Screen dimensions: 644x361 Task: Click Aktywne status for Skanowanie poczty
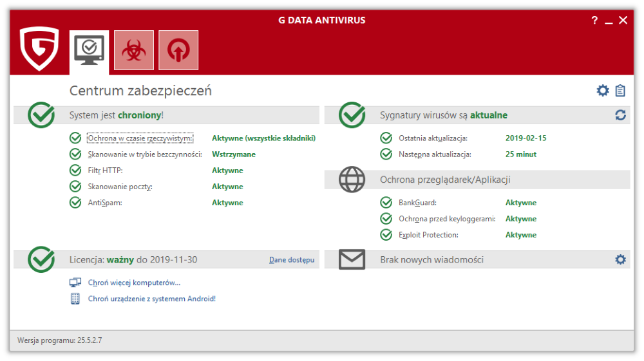pos(227,187)
